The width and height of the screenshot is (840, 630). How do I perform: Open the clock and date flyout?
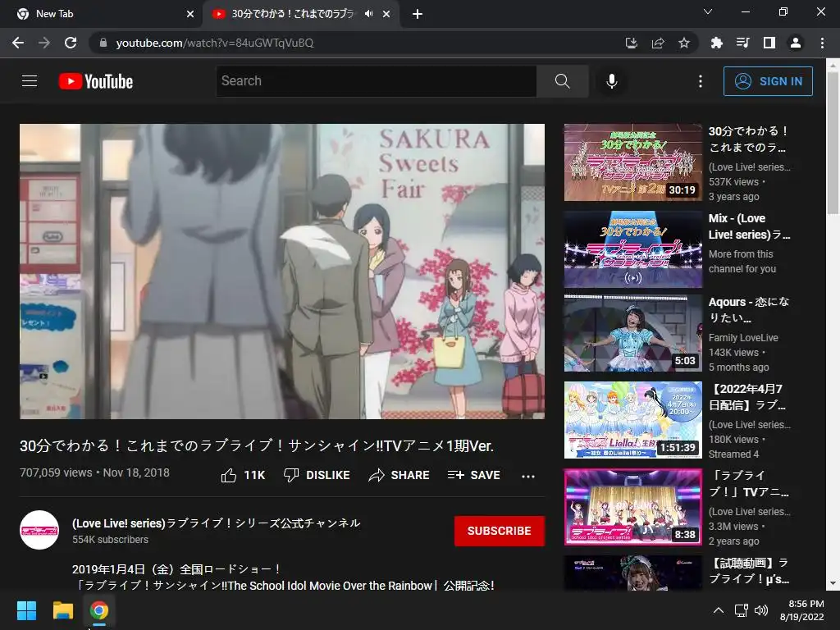[x=802, y=610]
